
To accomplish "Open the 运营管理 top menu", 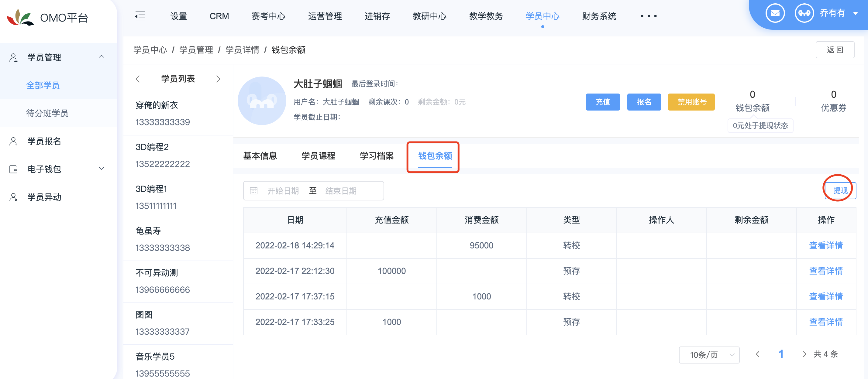I will 325,16.
